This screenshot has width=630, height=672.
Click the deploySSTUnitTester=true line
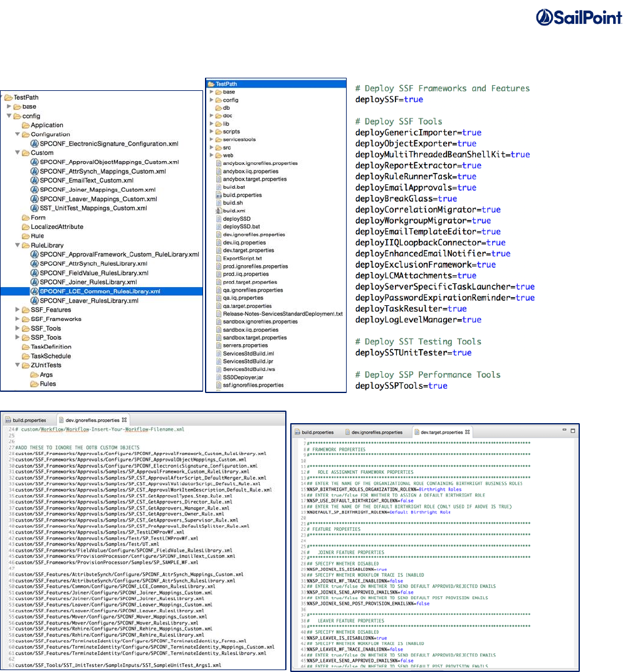tap(413, 353)
